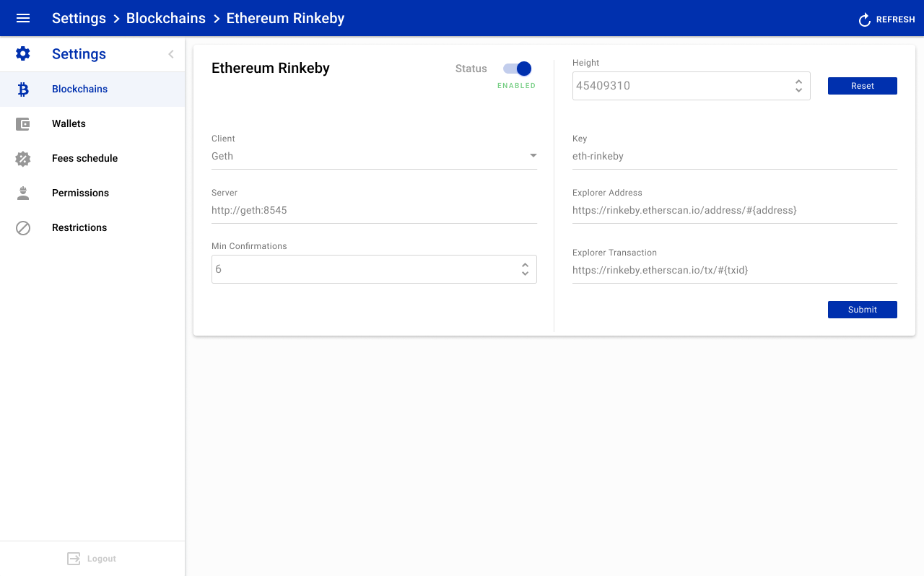Go to Blockchains in the breadcrumb
The image size is (924, 576).
pos(166,18)
